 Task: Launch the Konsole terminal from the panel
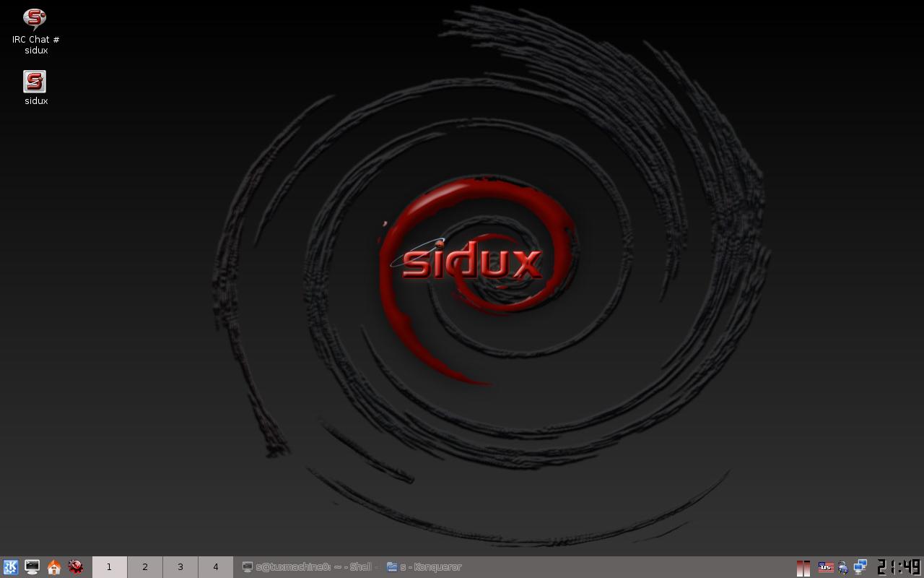[32, 567]
